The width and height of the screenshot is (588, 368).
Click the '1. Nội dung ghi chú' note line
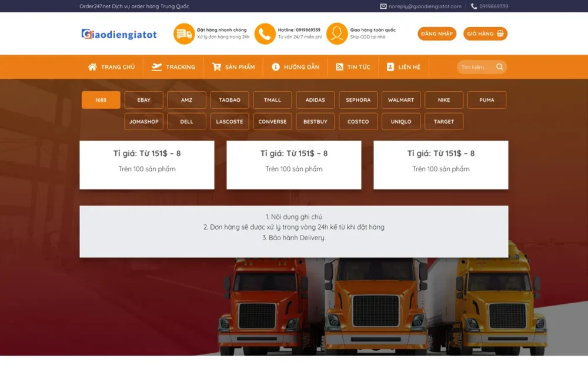(293, 217)
